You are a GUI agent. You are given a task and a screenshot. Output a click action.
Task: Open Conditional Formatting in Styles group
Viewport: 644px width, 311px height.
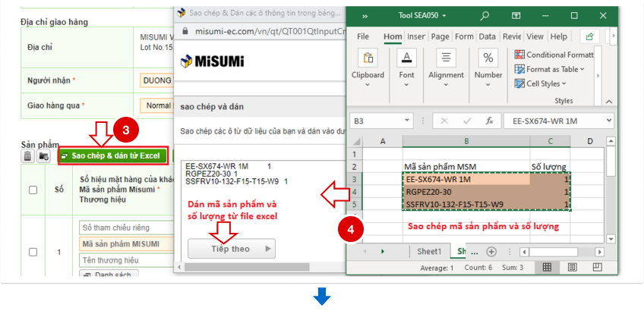click(554, 55)
